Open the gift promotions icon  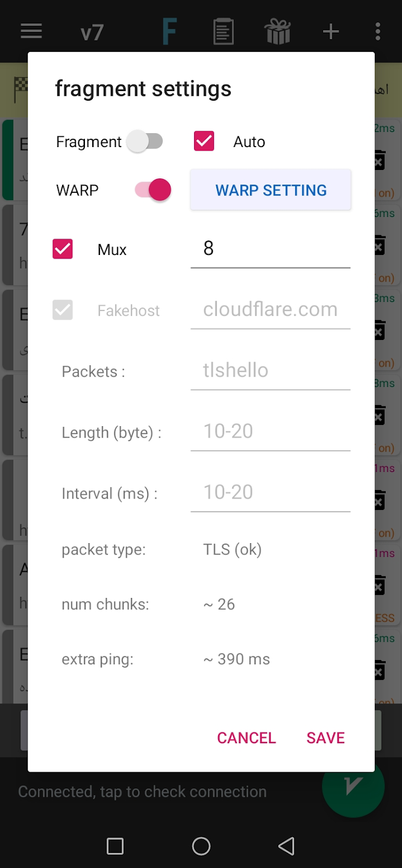[x=277, y=31]
